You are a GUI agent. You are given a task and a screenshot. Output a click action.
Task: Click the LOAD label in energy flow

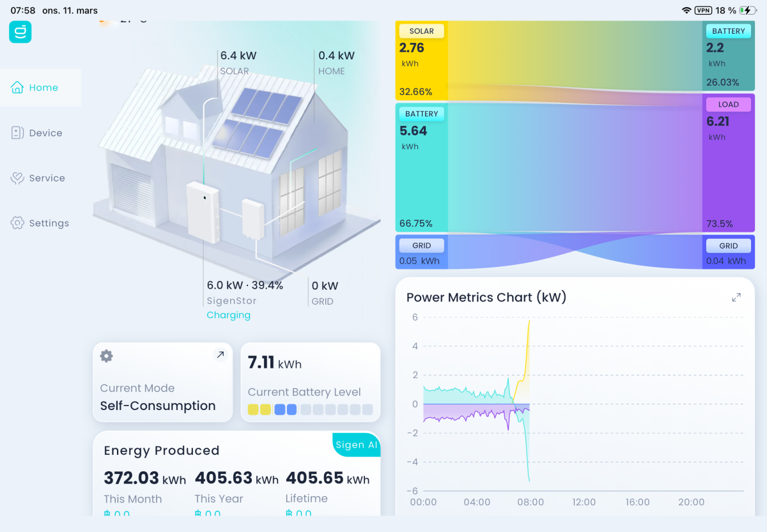click(728, 104)
